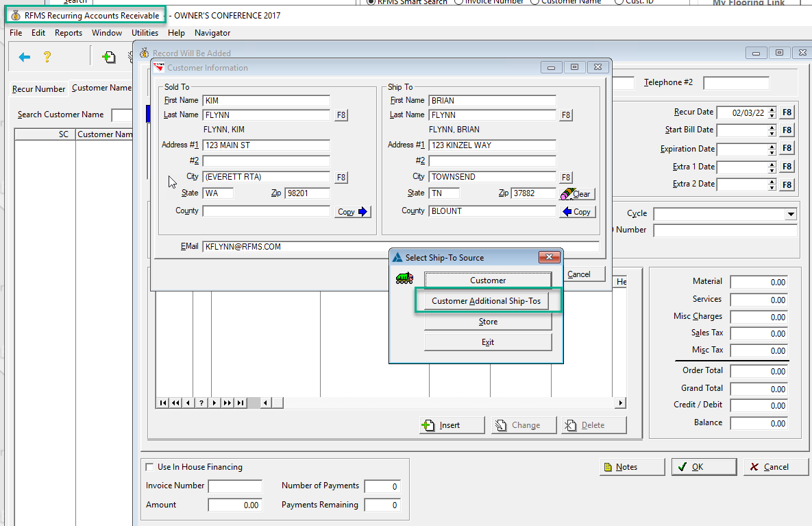Image resolution: width=812 pixels, height=526 pixels.
Task: Click the Start Bill Date spinner arrows
Action: point(772,130)
